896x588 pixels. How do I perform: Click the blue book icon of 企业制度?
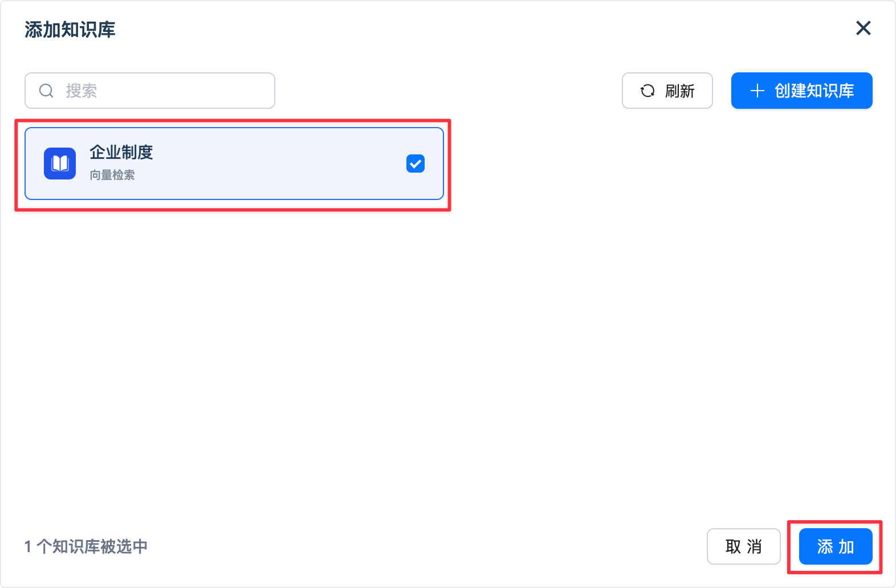click(60, 164)
